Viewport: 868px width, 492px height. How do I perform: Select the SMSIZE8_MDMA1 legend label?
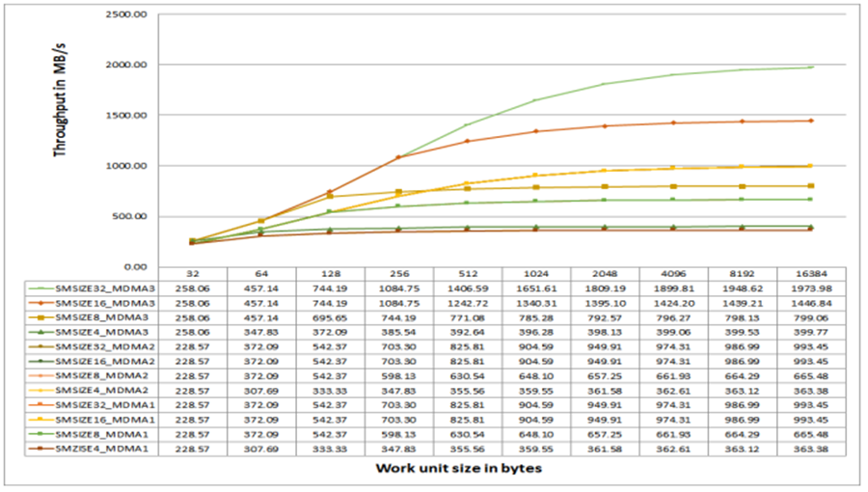point(102,434)
